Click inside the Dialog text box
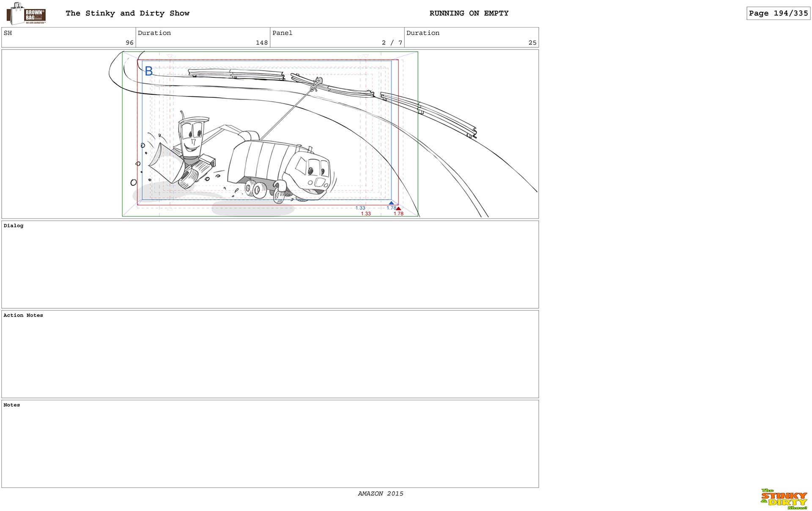Screen dimensions: 812x511 click(270, 264)
